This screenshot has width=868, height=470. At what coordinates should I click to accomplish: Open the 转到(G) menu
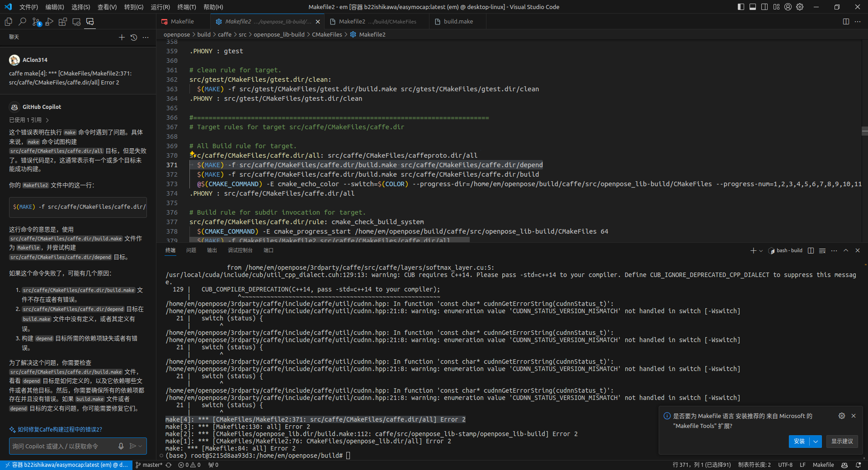[x=134, y=7]
